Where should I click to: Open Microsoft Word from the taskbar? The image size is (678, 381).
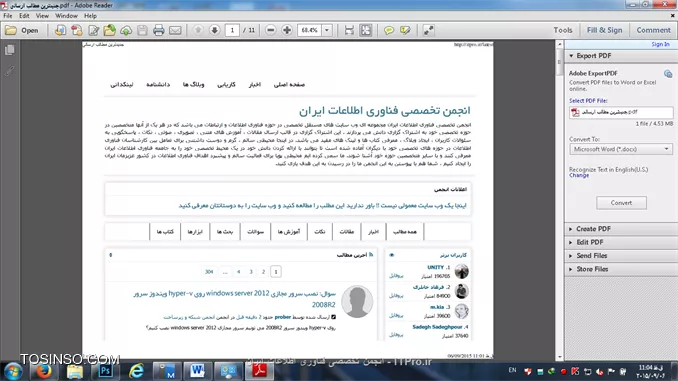197,371
